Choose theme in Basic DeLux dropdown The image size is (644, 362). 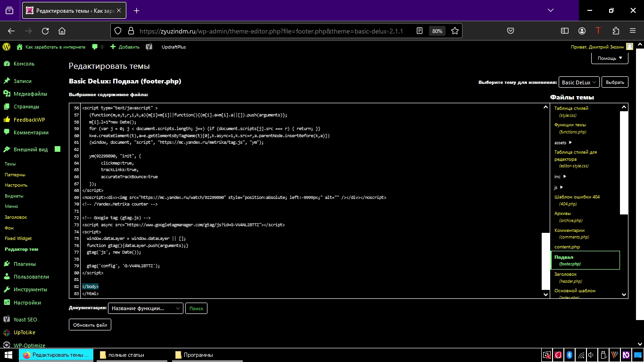click(579, 82)
